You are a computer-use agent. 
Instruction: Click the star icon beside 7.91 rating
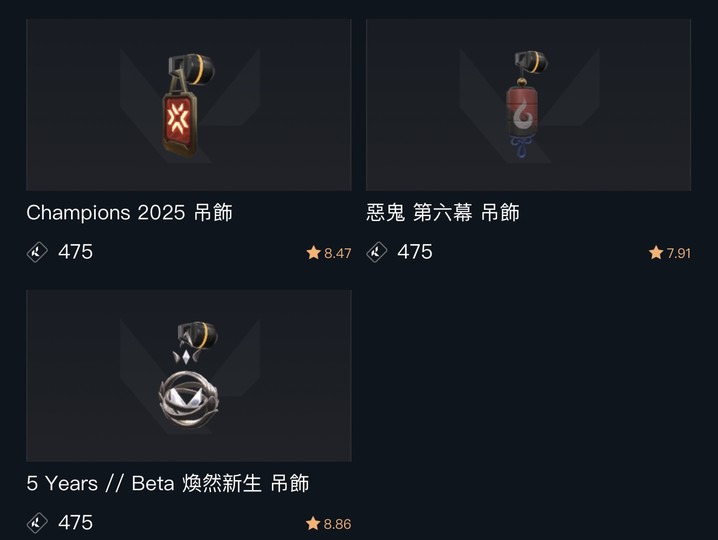pyautogui.click(x=656, y=252)
